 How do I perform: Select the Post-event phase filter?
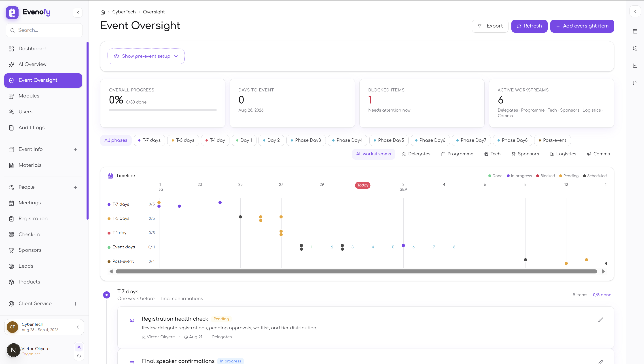tap(552, 140)
